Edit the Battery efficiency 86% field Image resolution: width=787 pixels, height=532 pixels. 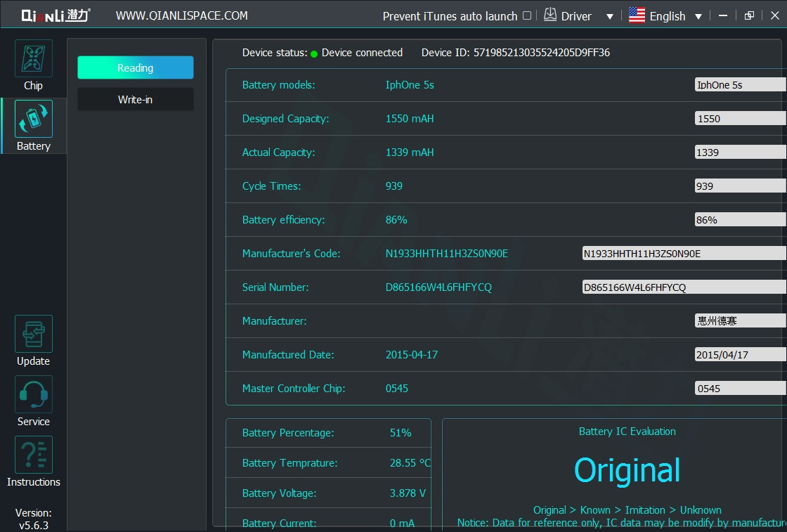click(741, 220)
